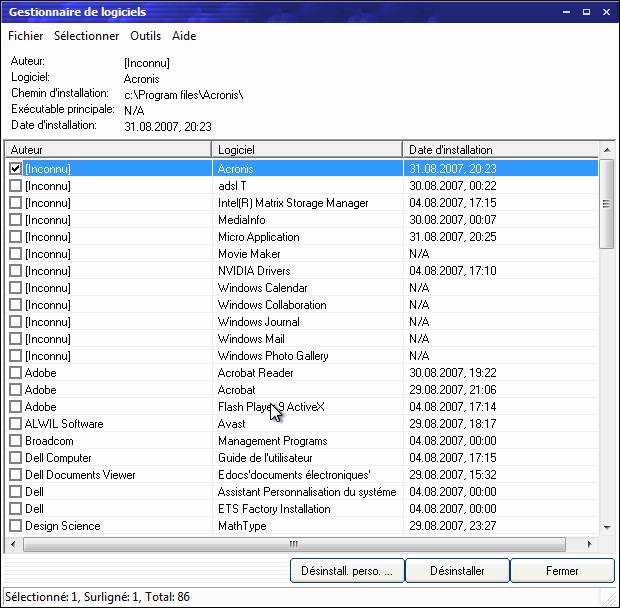Sort by Date d'installation column header
This screenshot has width=620, height=608.
click(500, 150)
